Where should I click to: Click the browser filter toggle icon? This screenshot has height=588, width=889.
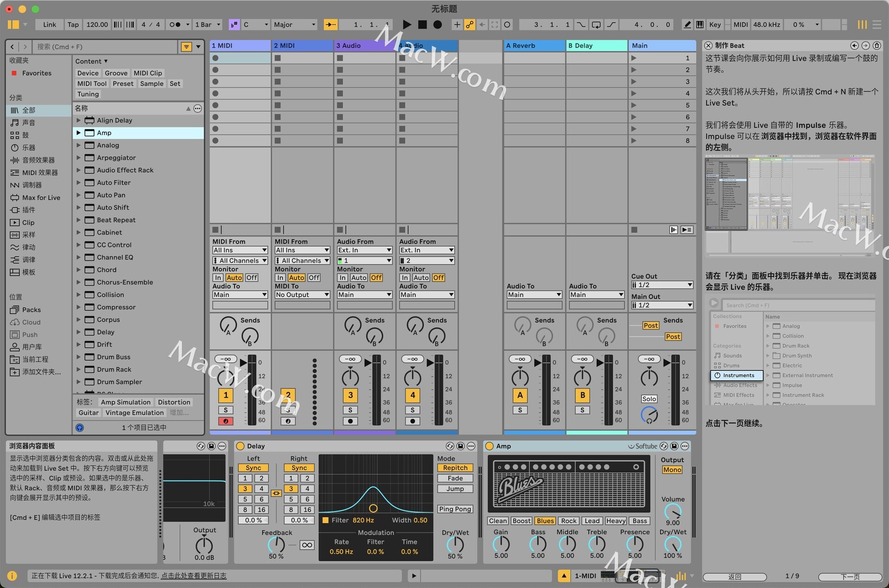coord(186,47)
